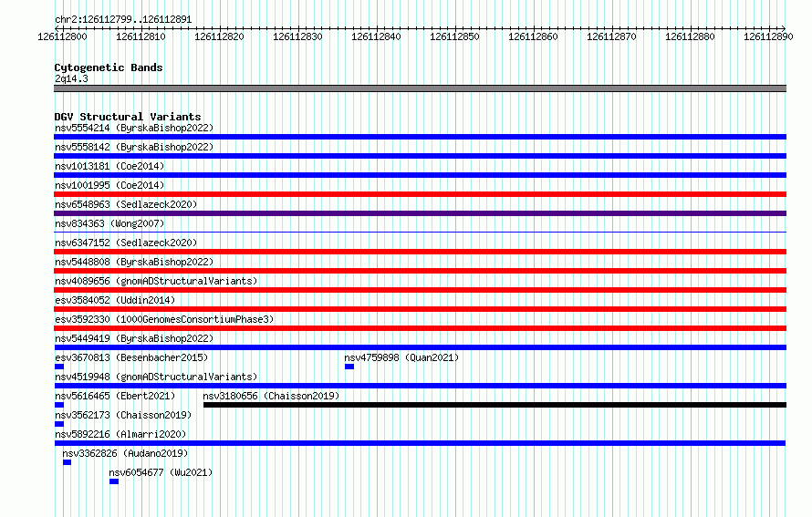Select the red bar under nsv1001995
This screenshot has width=812, height=517.
pyautogui.click(x=420, y=194)
